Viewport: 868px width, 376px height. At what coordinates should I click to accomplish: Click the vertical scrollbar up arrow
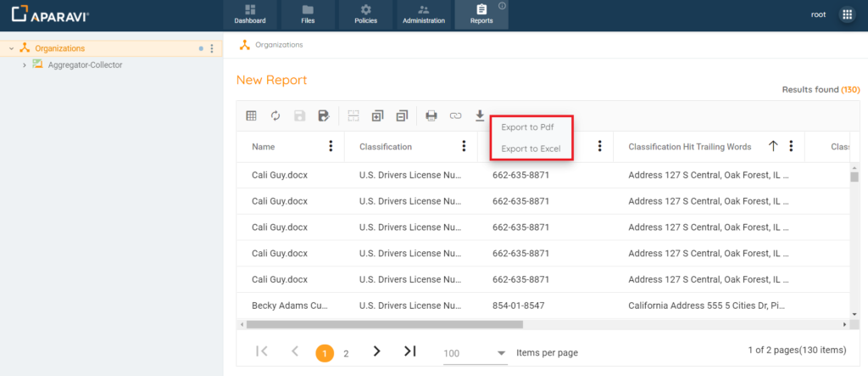854,167
